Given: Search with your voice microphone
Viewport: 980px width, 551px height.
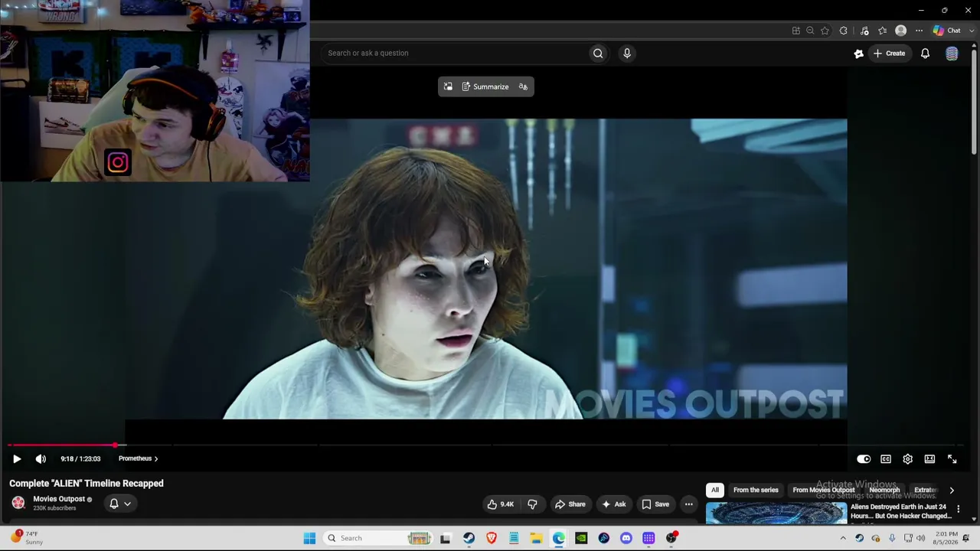Looking at the screenshot, I should (x=627, y=53).
